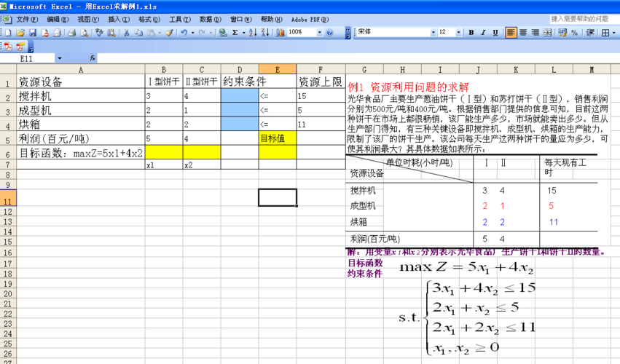
Task: Undo the last action
Action: 184,33
